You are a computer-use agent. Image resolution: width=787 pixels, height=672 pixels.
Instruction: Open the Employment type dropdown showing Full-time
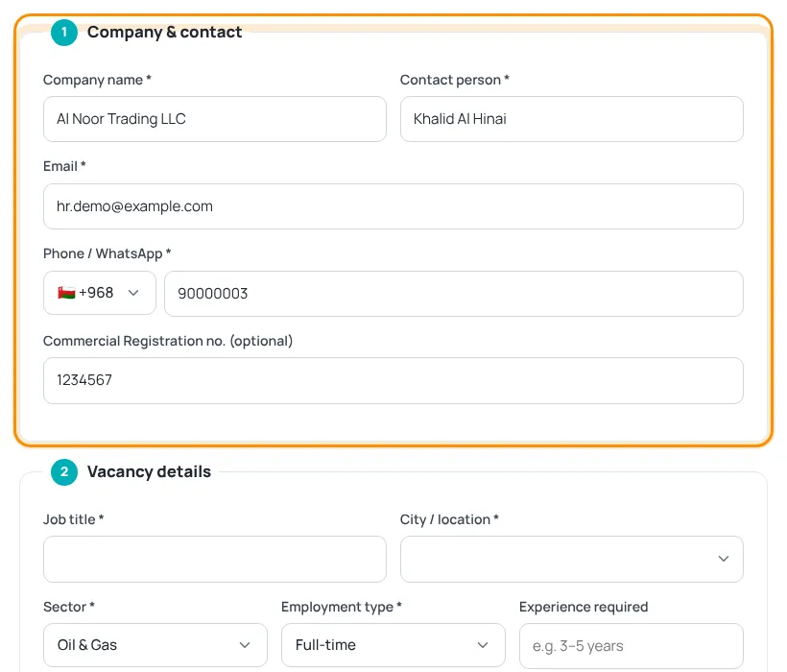click(x=393, y=645)
